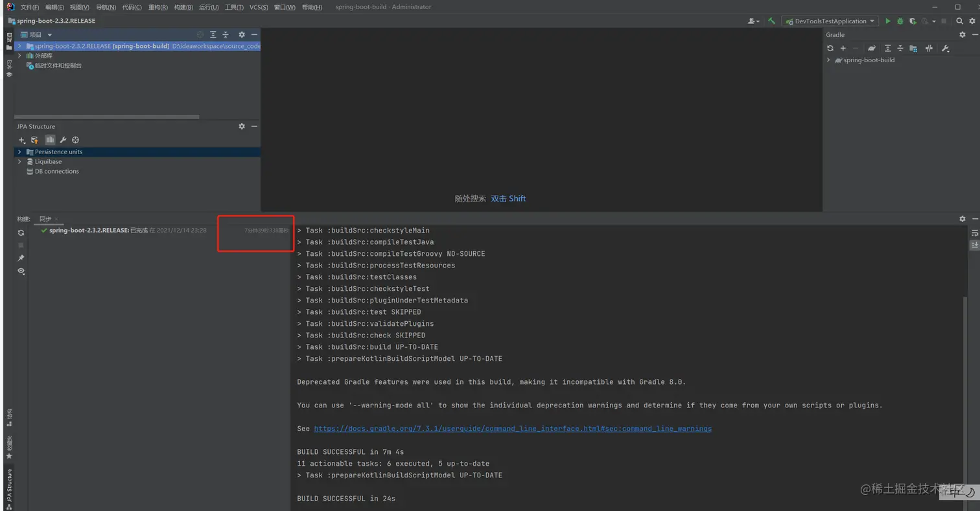Open 帮助(H) menu
The height and width of the screenshot is (511, 980).
[312, 7]
